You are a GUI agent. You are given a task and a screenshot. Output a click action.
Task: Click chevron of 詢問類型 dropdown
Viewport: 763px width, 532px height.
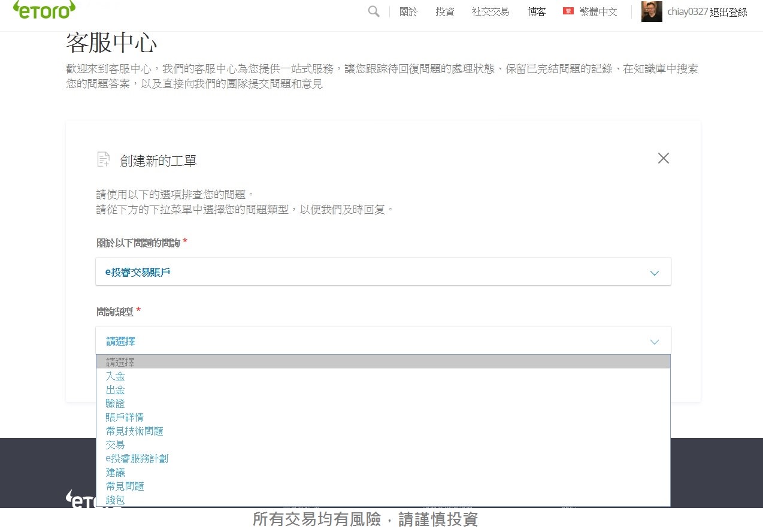pos(654,342)
